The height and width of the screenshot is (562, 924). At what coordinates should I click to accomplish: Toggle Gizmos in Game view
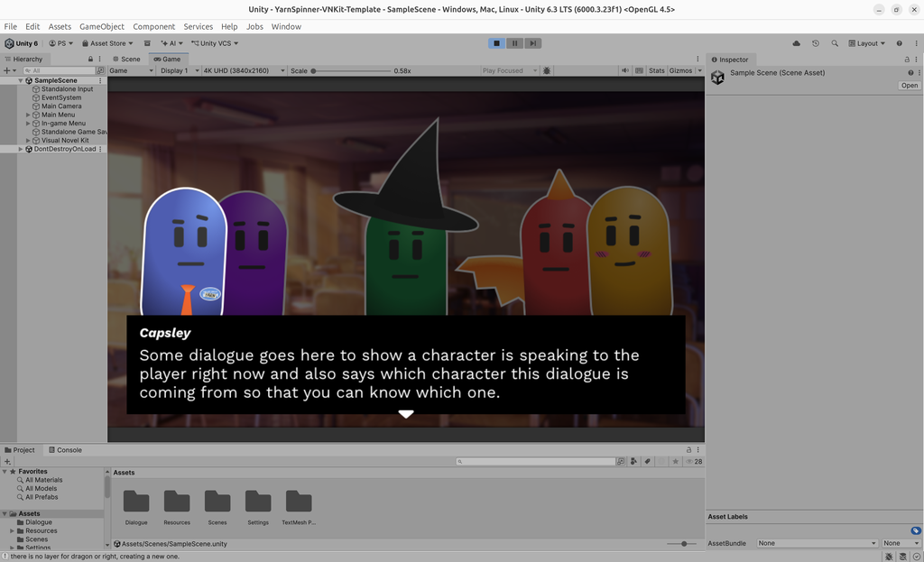(680, 70)
